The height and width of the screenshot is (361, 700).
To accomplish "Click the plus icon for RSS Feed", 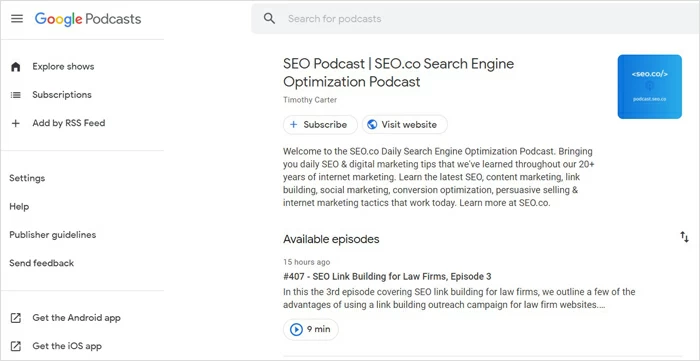I will 16,123.
